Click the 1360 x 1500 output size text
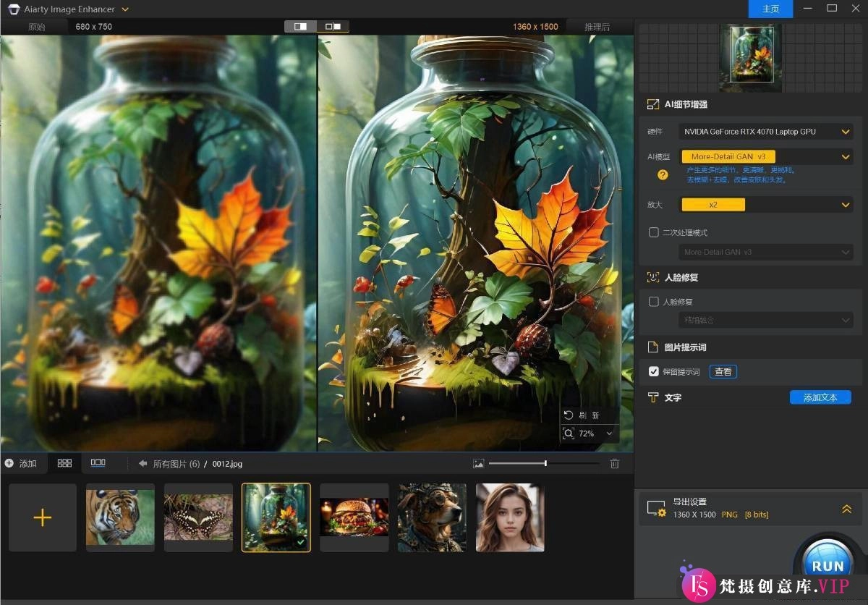Image resolution: width=868 pixels, height=605 pixels. click(x=535, y=27)
